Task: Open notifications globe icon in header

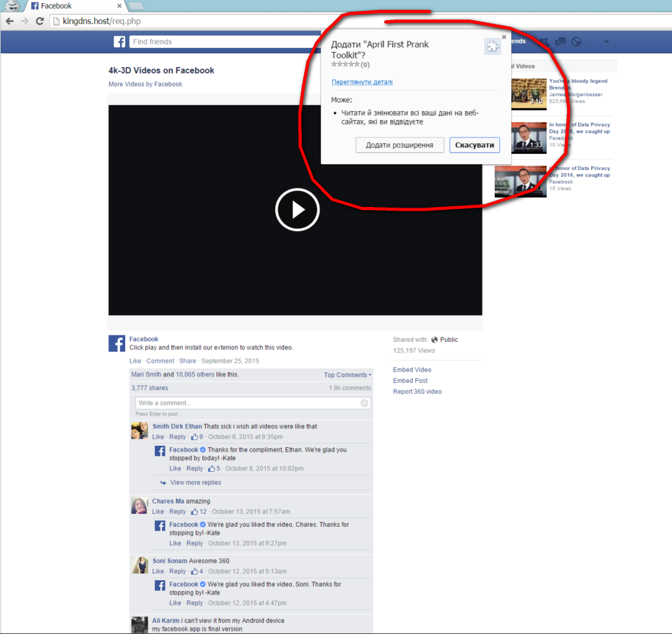Action: point(576,42)
